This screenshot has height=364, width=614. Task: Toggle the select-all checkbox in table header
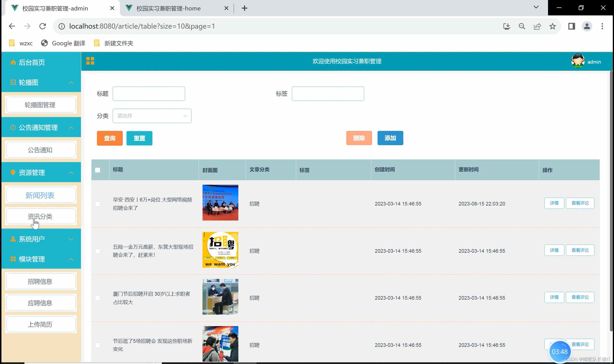point(97,170)
